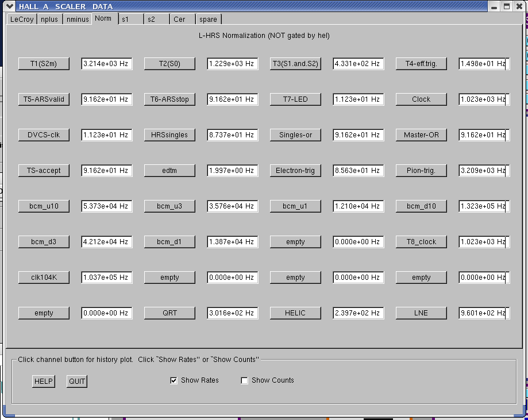528x420 pixels.
Task: Click the T2(S0) rate field 1.229e+03 Hz
Action: point(233,64)
